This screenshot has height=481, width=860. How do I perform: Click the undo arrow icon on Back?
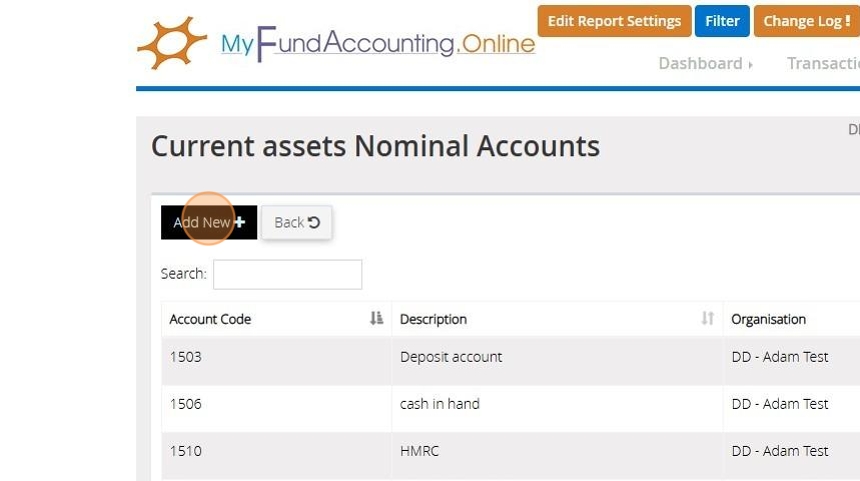(x=314, y=222)
